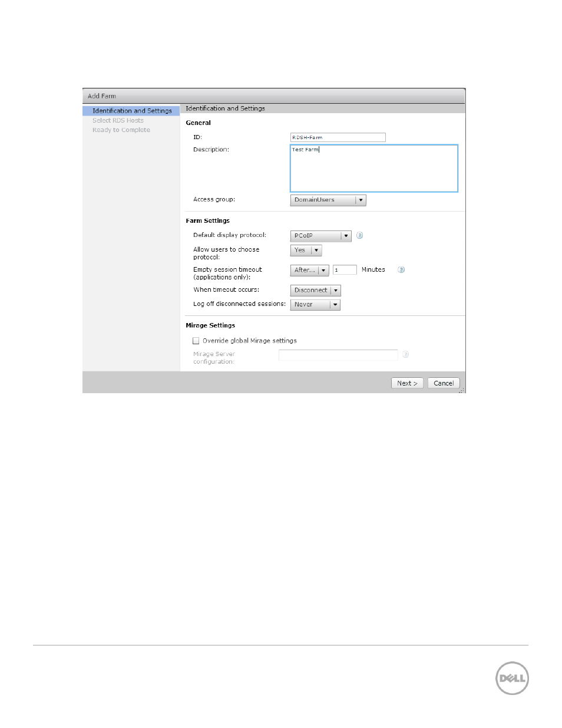Click the Description text area
The width and height of the screenshot is (562, 728).
pos(374,169)
